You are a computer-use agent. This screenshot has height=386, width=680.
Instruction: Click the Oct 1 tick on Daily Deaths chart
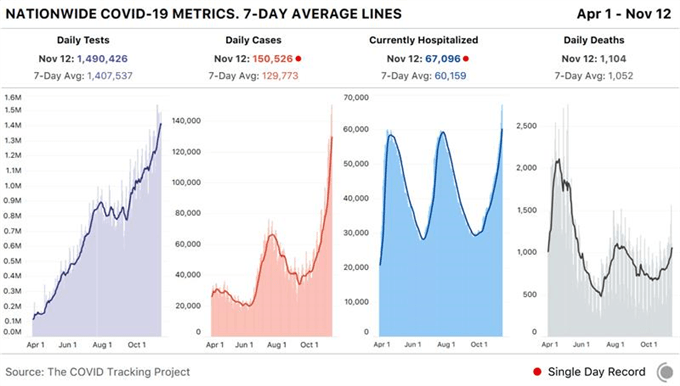[649, 344]
